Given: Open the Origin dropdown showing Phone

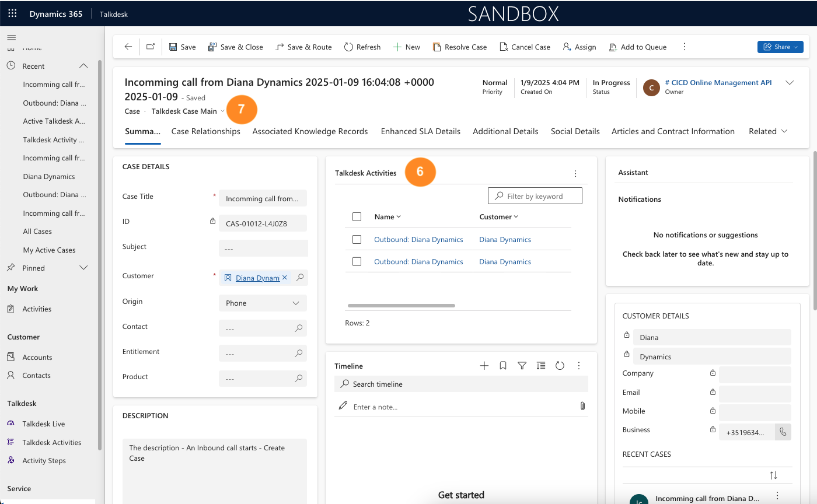Looking at the screenshot, I should 263,303.
